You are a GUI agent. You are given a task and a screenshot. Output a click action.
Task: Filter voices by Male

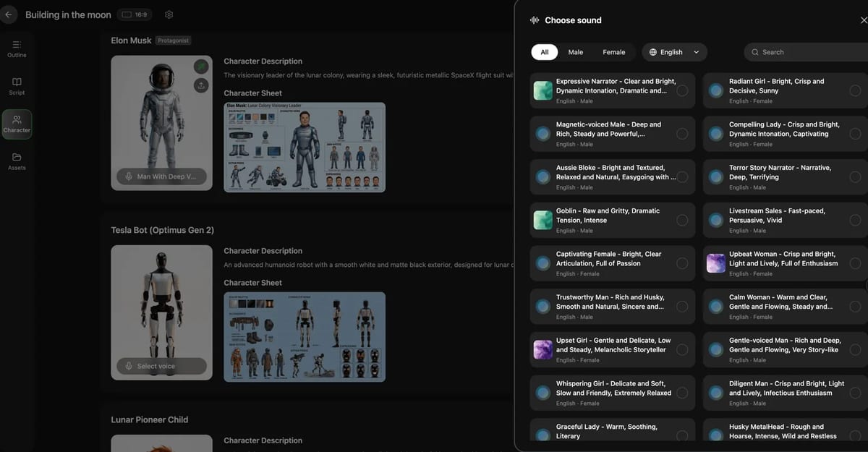(576, 52)
